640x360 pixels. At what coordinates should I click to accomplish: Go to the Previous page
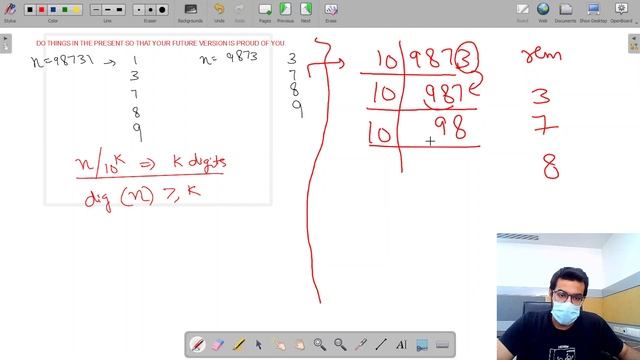click(x=285, y=12)
